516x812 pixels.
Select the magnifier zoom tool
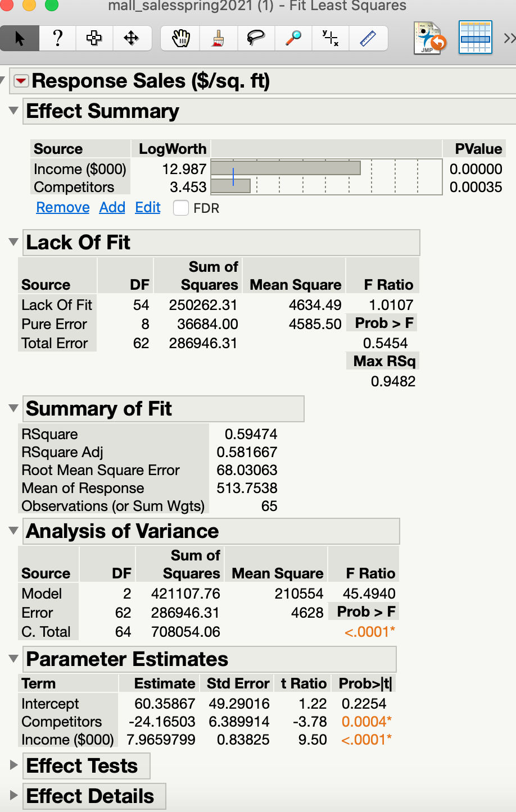pyautogui.click(x=293, y=38)
